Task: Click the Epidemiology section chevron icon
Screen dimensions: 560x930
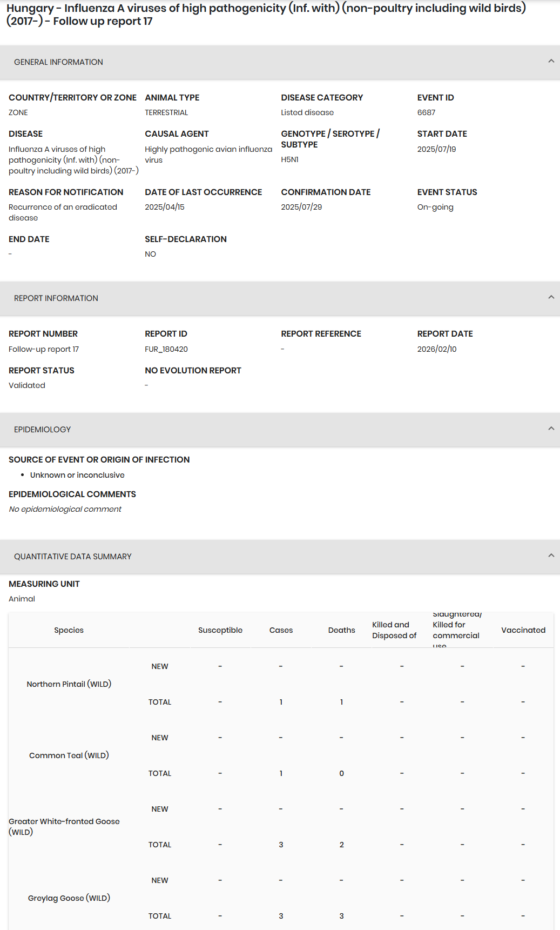Action: 551,429
